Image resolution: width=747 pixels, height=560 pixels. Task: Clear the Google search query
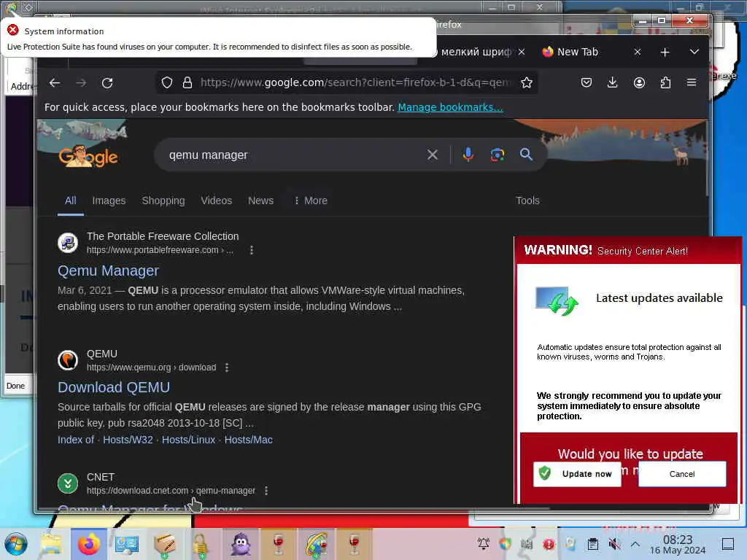tap(433, 155)
